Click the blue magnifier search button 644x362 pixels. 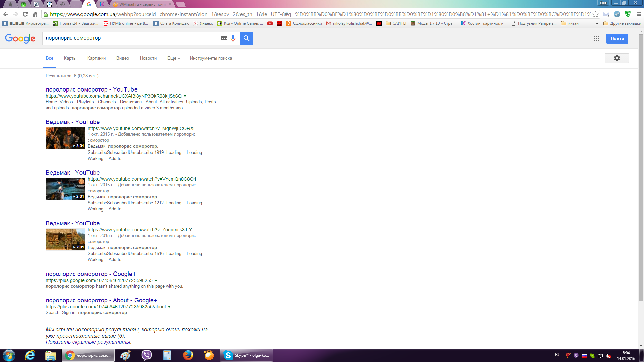247,38
